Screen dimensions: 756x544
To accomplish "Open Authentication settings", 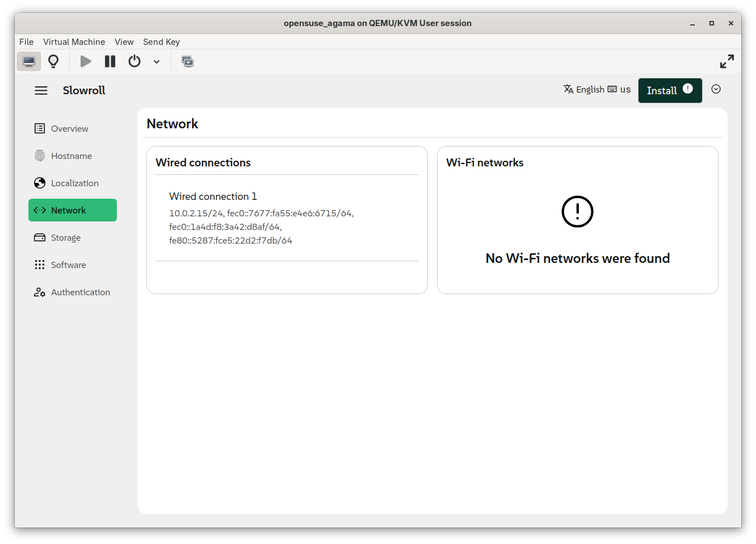I will [80, 292].
